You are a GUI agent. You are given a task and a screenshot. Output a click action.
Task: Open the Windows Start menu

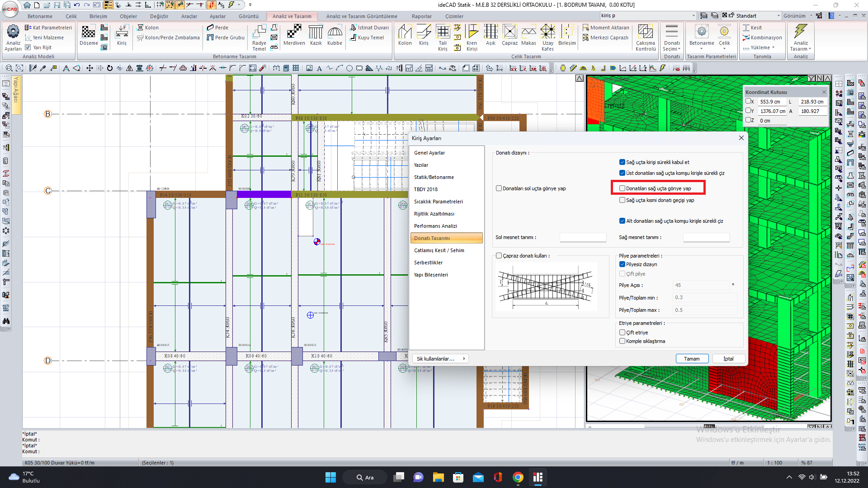pos(330,478)
